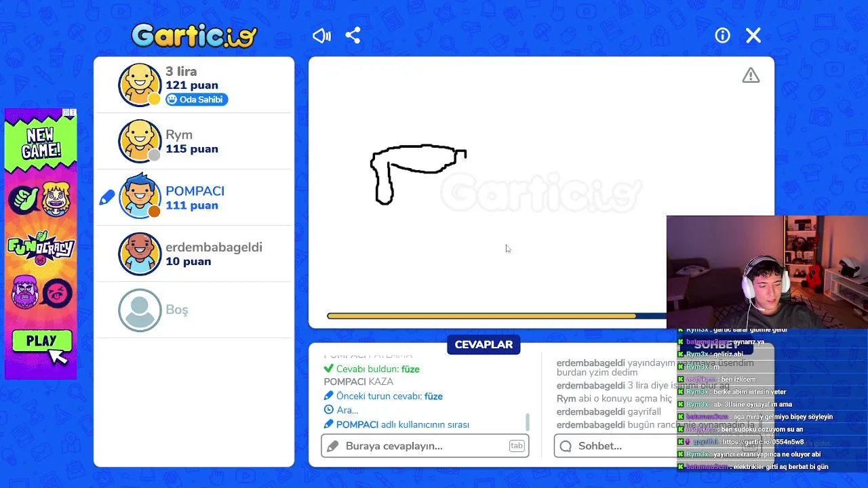Click the empty Boş player slot
The image size is (868, 488).
[x=194, y=310]
